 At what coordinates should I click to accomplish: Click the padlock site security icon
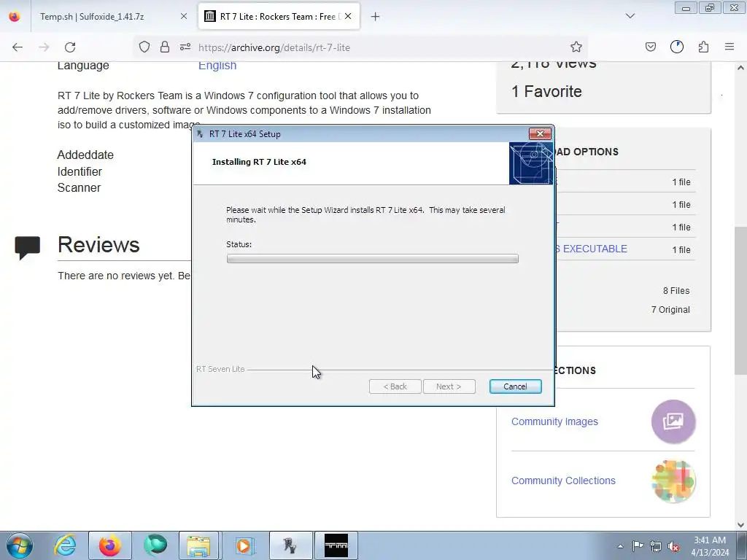pos(165,47)
